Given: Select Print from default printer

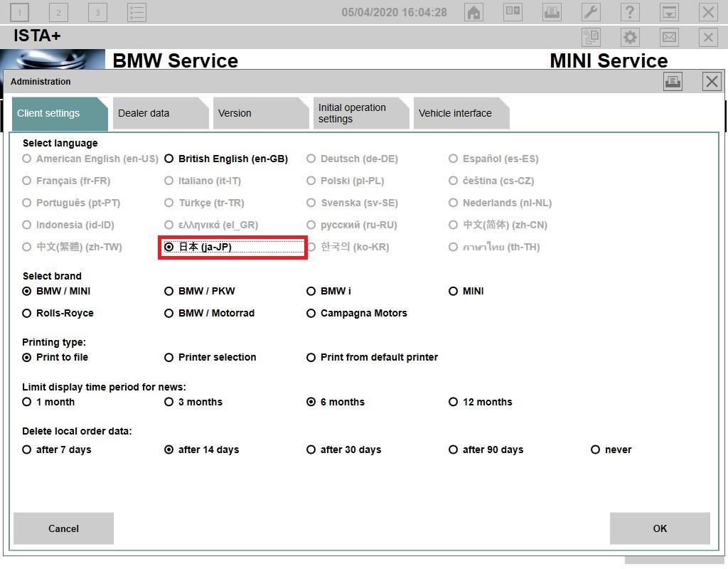Looking at the screenshot, I should (372, 357).
